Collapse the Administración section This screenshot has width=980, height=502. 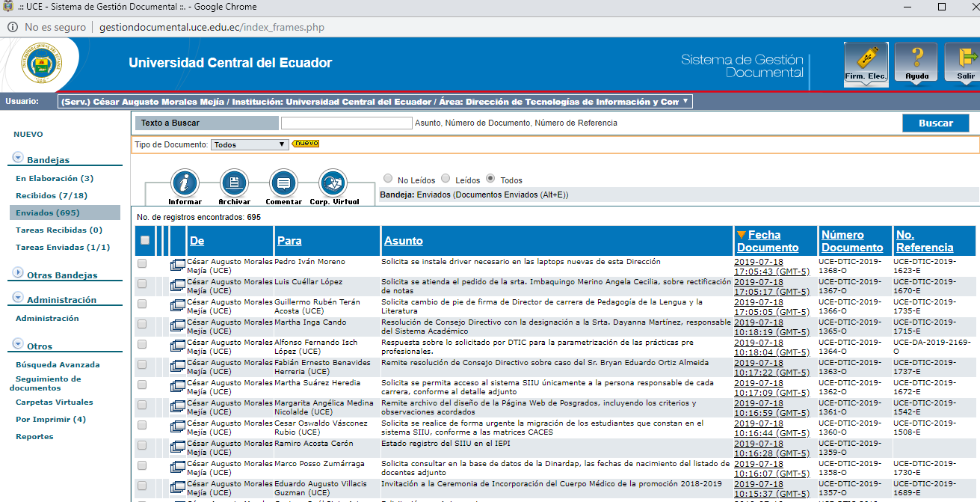click(x=17, y=299)
